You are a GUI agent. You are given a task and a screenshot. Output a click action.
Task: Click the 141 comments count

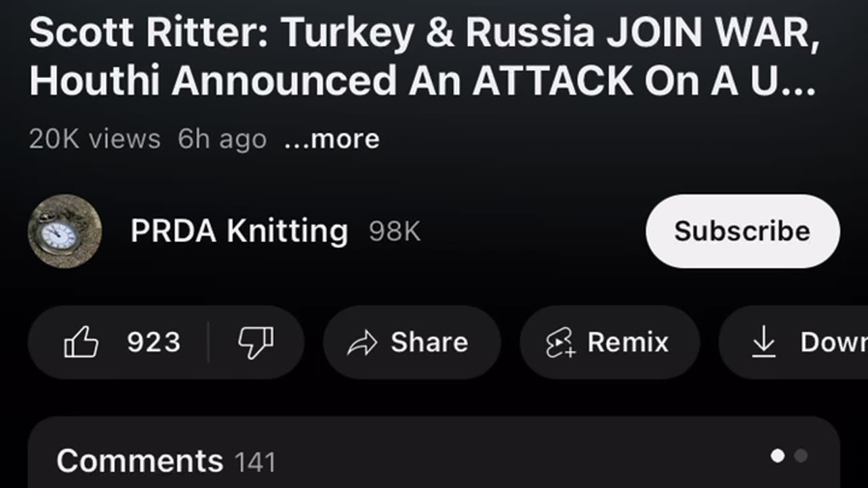[255, 463]
